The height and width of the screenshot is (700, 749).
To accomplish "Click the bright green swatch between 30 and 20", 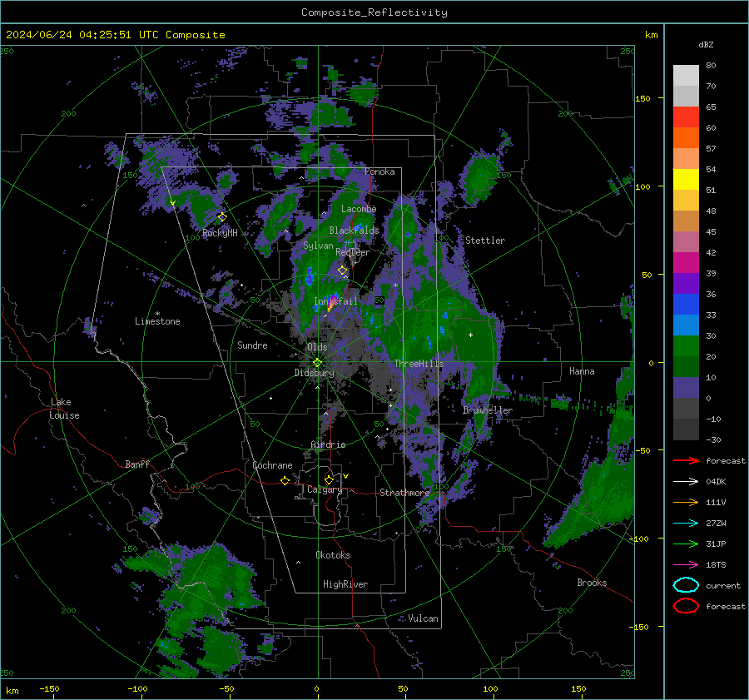I will point(686,346).
